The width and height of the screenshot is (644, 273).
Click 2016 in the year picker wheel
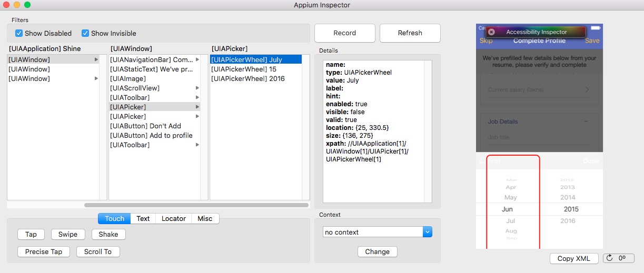click(x=568, y=221)
